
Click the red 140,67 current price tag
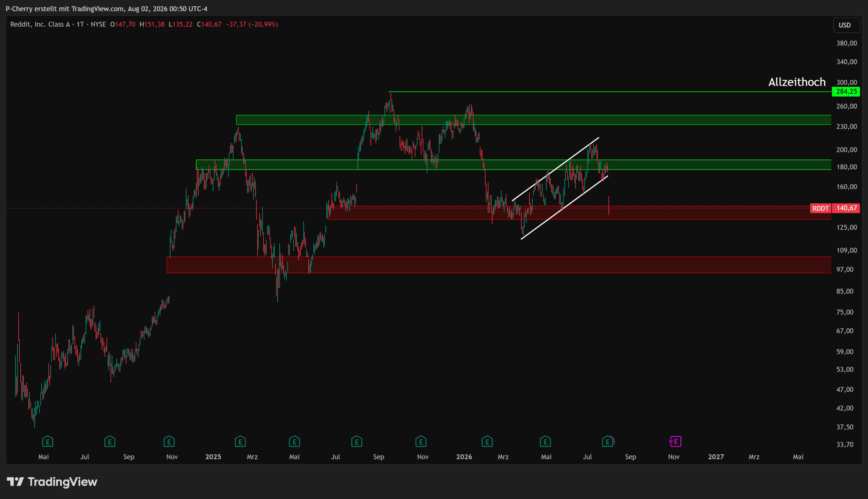pyautogui.click(x=846, y=208)
